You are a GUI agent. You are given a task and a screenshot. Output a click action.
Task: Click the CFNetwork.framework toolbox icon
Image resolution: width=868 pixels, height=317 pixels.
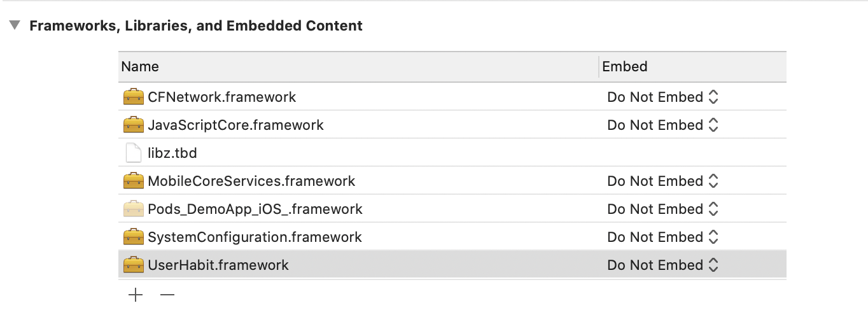(133, 97)
